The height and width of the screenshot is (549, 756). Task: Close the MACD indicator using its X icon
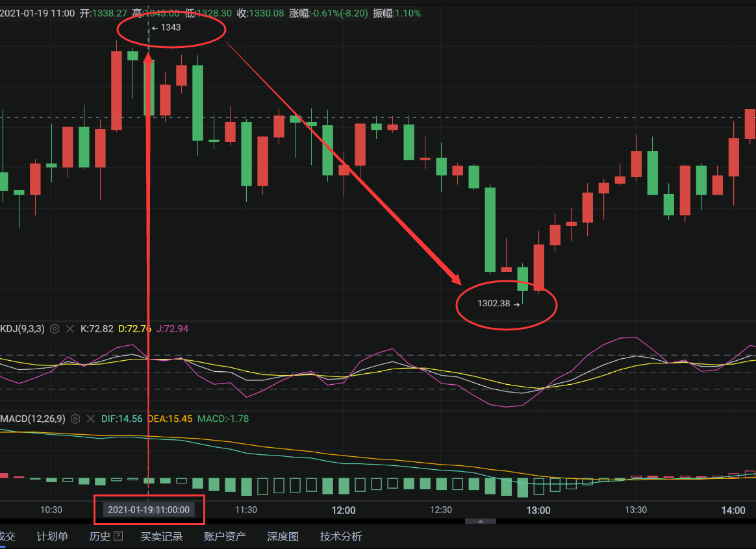click(91, 419)
